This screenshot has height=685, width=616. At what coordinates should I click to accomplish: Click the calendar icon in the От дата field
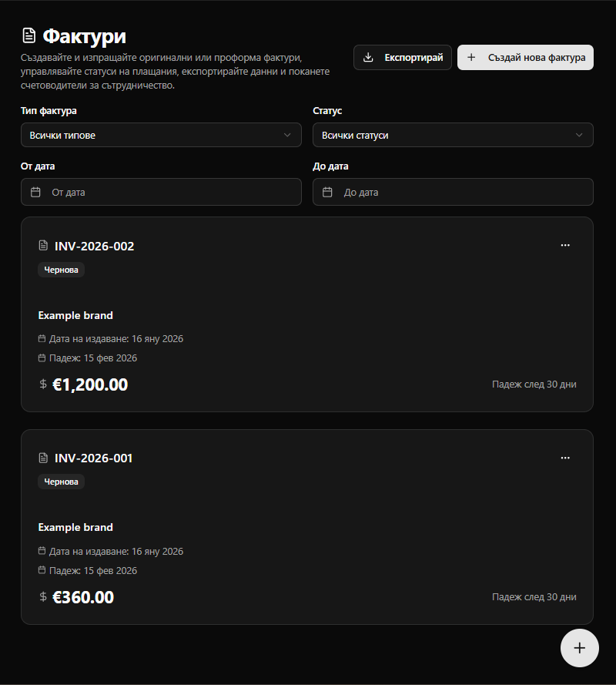[x=35, y=192]
